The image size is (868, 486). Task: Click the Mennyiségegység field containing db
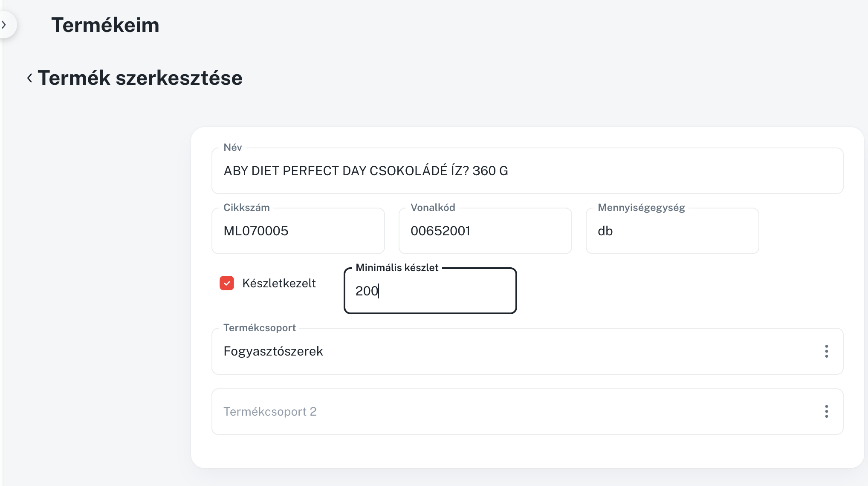point(672,231)
